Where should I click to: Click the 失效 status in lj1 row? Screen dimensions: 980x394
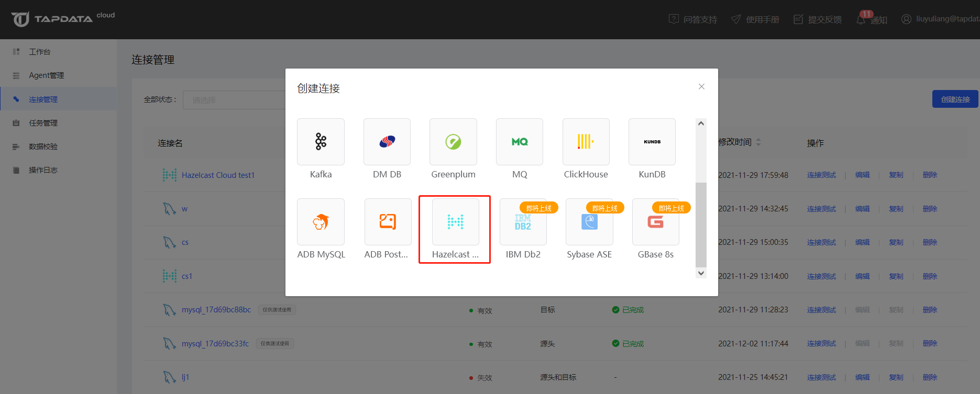(480, 378)
